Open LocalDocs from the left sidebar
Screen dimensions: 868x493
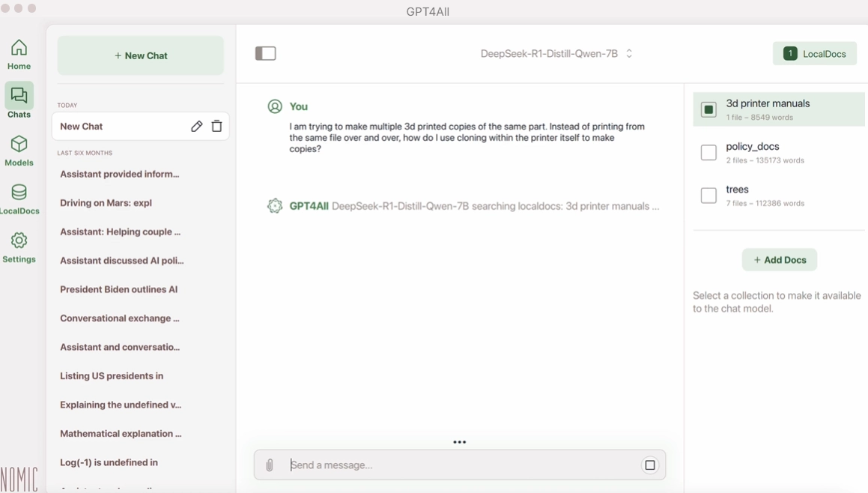19,199
